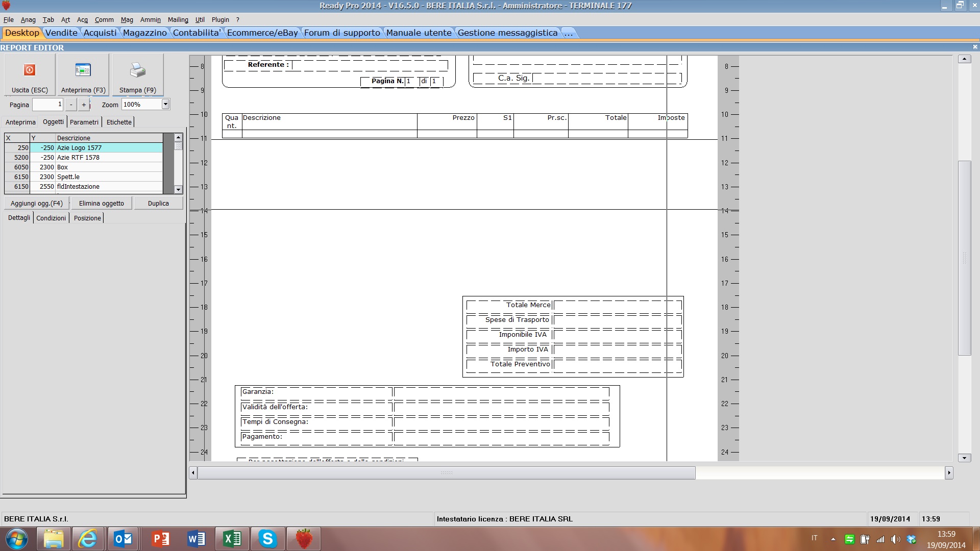Screen dimensions: 980x551
Task: Select the Azie RTF 1578 row
Action: pos(78,158)
